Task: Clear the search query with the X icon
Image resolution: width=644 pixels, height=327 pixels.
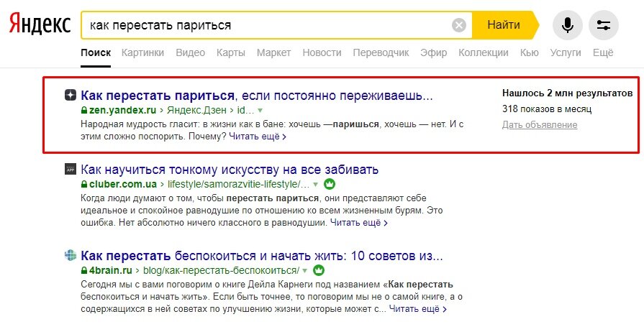Action: tap(459, 25)
